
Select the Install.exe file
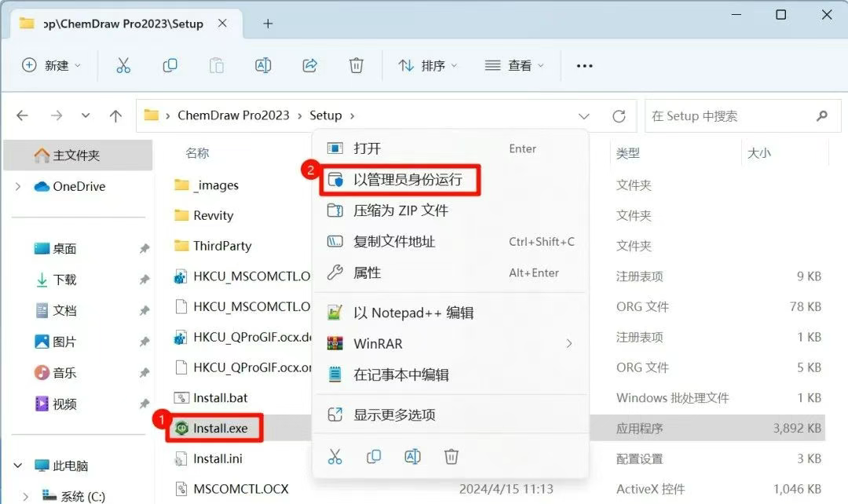tap(220, 428)
